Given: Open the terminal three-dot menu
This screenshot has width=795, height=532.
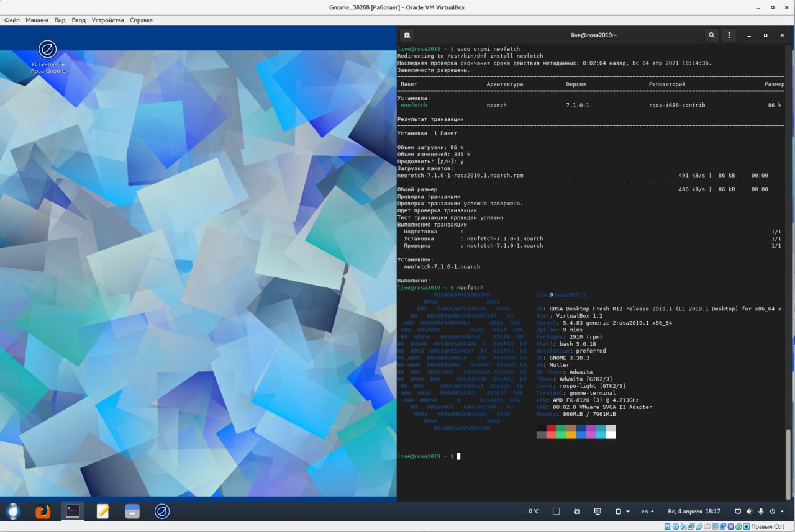Looking at the screenshot, I should click(730, 35).
